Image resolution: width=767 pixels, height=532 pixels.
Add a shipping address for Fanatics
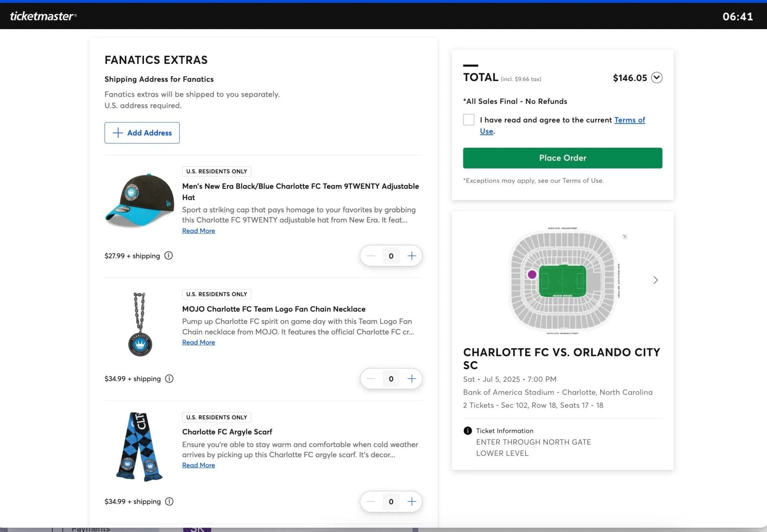tap(142, 133)
